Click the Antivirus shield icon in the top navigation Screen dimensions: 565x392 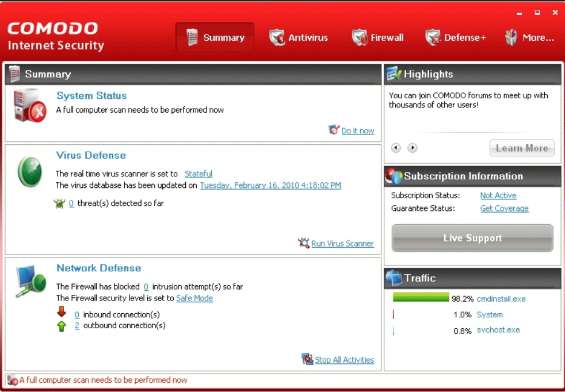(277, 37)
